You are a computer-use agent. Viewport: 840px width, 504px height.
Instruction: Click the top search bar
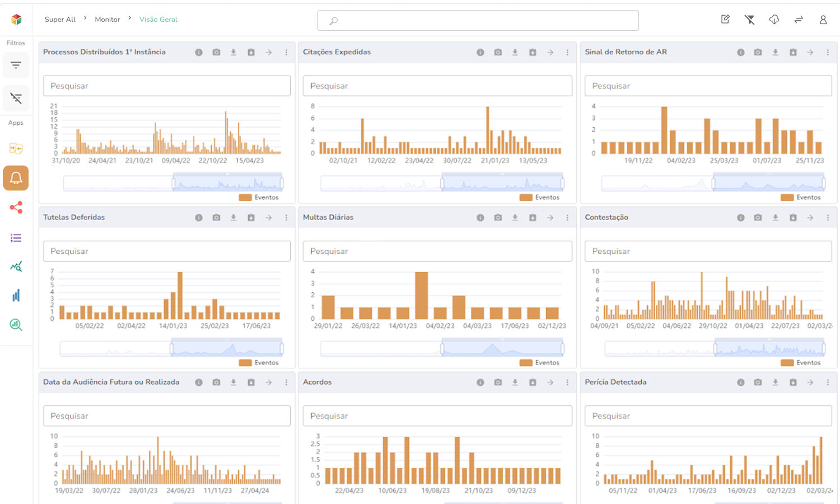point(478,21)
